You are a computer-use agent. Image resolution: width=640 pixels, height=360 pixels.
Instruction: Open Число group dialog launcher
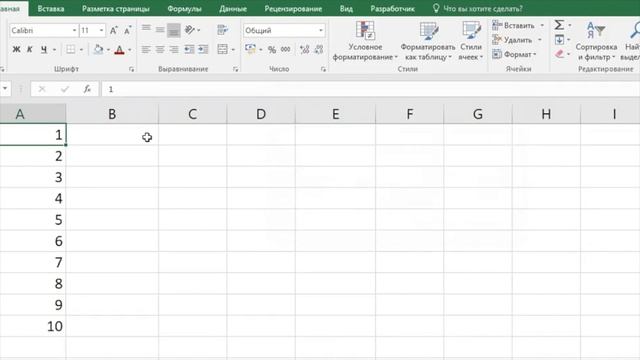(323, 69)
